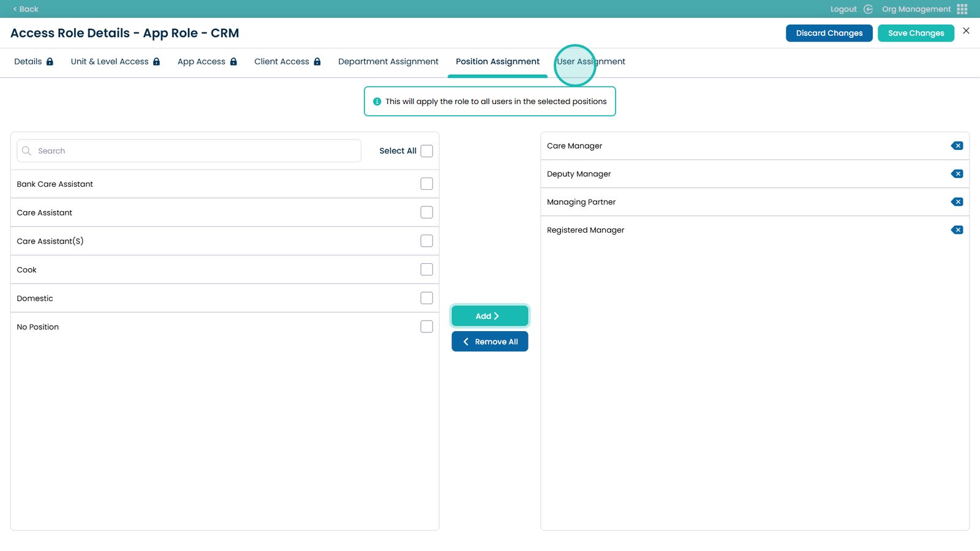
Task: Remove Deputy Manager from assigned positions
Action: coord(957,174)
